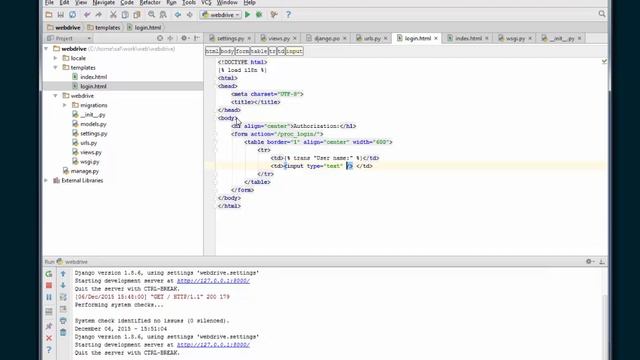The width and height of the screenshot is (640, 360).
Task: Click the navigate Forward arrow
Action: (189, 15)
